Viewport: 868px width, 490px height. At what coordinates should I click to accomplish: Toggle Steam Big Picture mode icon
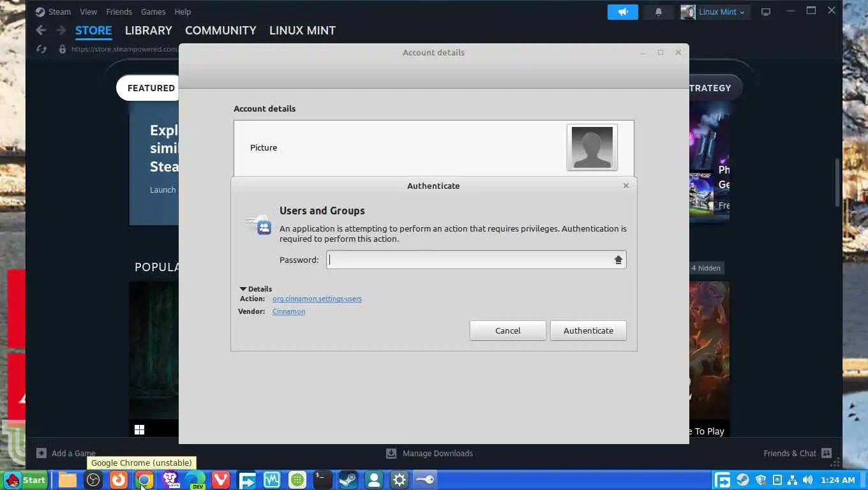[x=766, y=11]
